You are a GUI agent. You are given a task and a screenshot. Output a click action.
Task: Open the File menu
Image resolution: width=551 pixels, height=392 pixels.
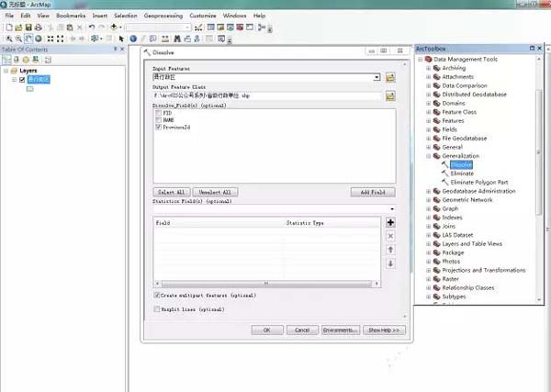coord(9,16)
